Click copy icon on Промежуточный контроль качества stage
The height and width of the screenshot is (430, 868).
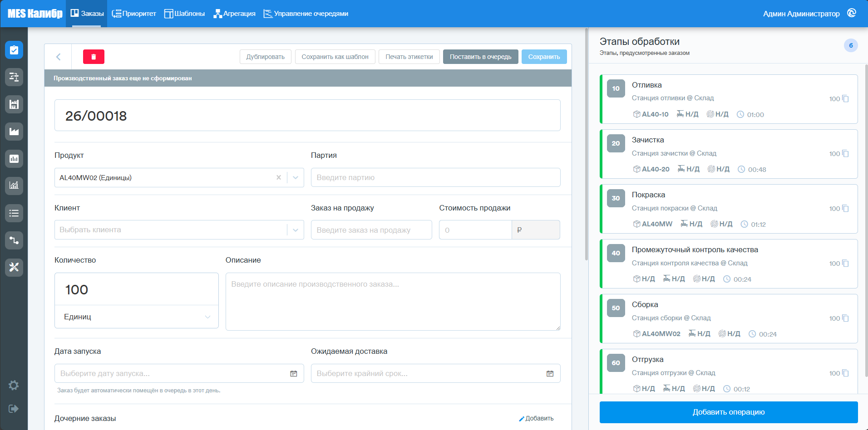[845, 263]
